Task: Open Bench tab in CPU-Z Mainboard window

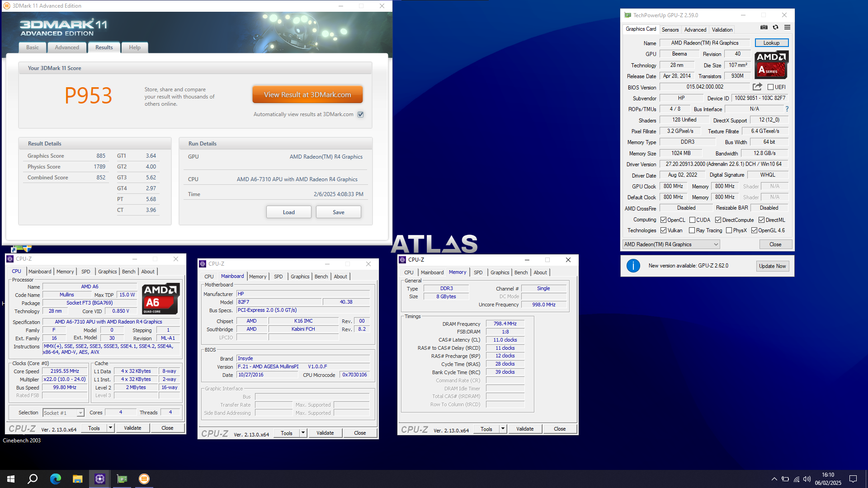Action: tap(321, 277)
